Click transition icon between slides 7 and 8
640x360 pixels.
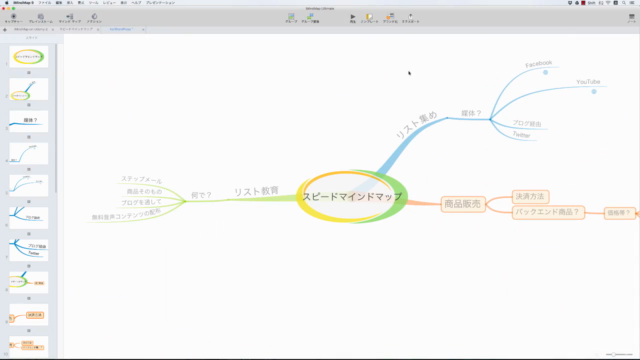coord(29,266)
